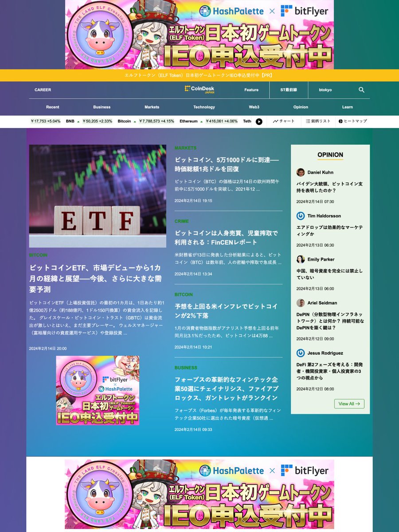The width and height of the screenshot is (399, 532).
Task: Click Ariel Seidman's avatar
Action: click(x=301, y=303)
